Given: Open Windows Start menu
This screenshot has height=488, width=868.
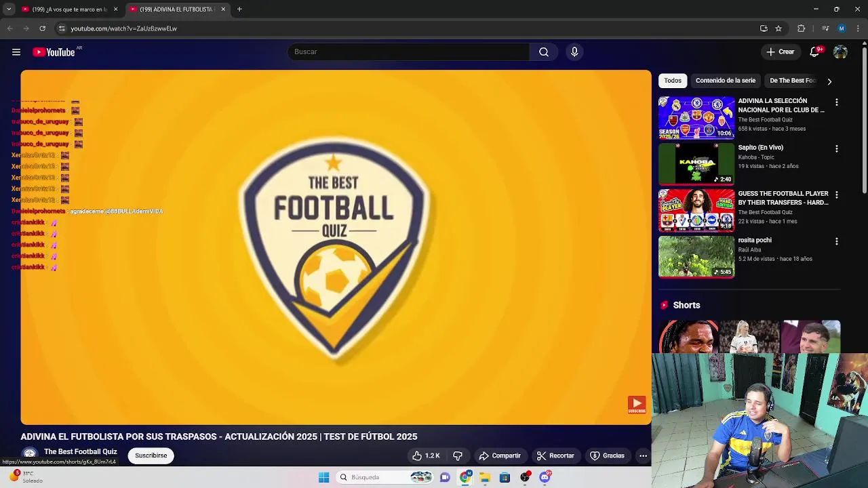Looking at the screenshot, I should point(323,477).
